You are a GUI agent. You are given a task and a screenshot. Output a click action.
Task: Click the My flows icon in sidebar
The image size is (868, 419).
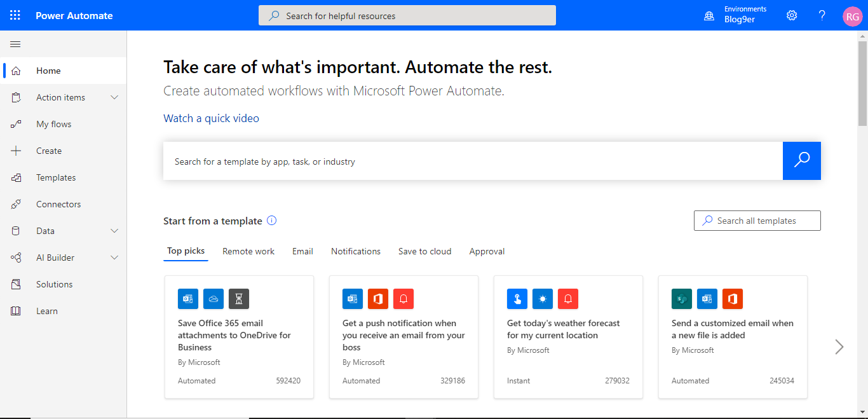17,124
